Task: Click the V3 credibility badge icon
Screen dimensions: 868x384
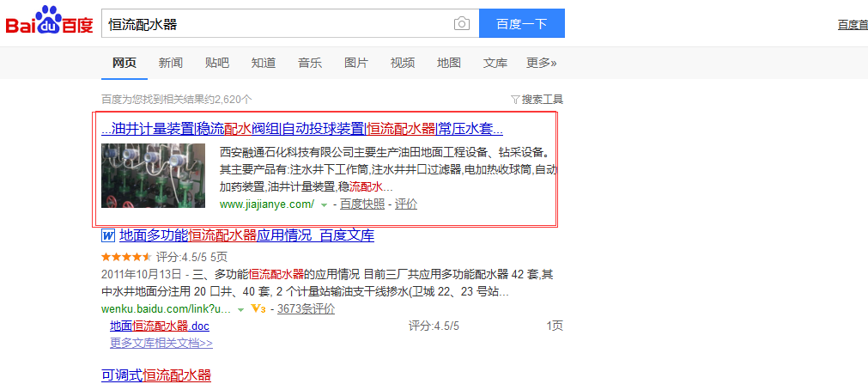Action: coord(257,308)
